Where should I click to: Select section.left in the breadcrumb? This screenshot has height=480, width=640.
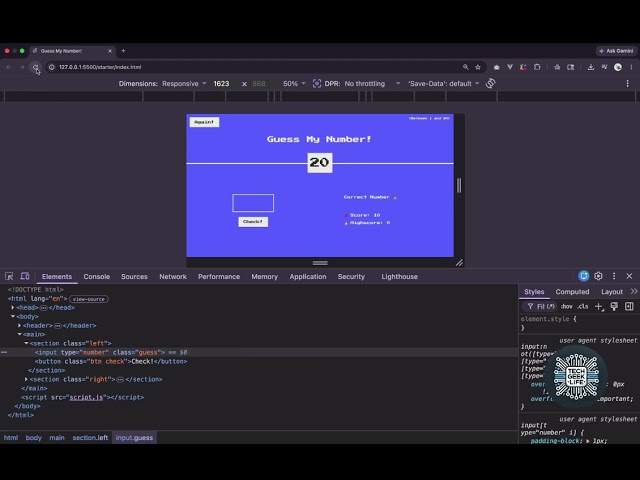tap(90, 438)
